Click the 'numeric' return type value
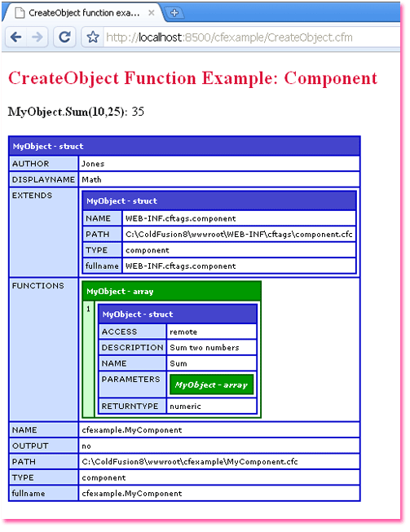 [x=185, y=406]
